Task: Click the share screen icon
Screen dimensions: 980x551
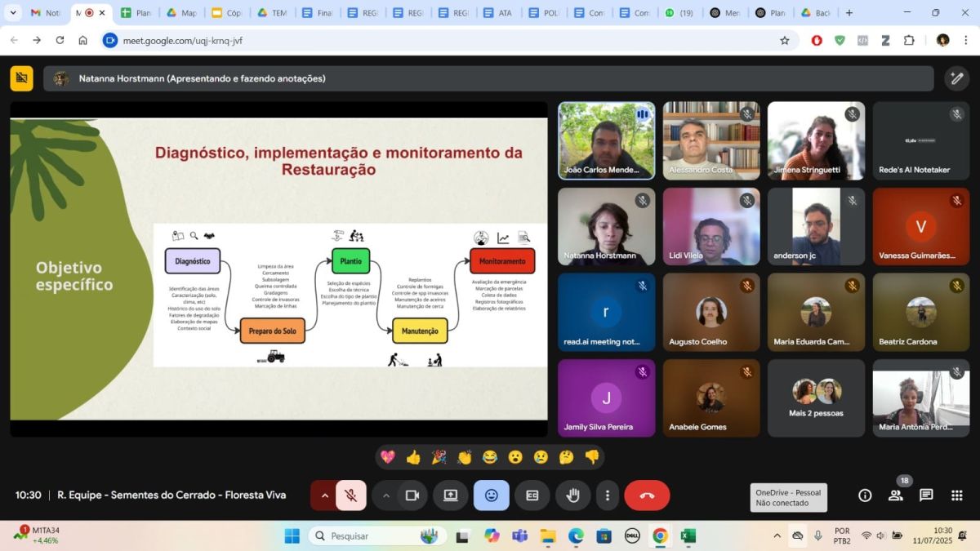Action: 450,495
